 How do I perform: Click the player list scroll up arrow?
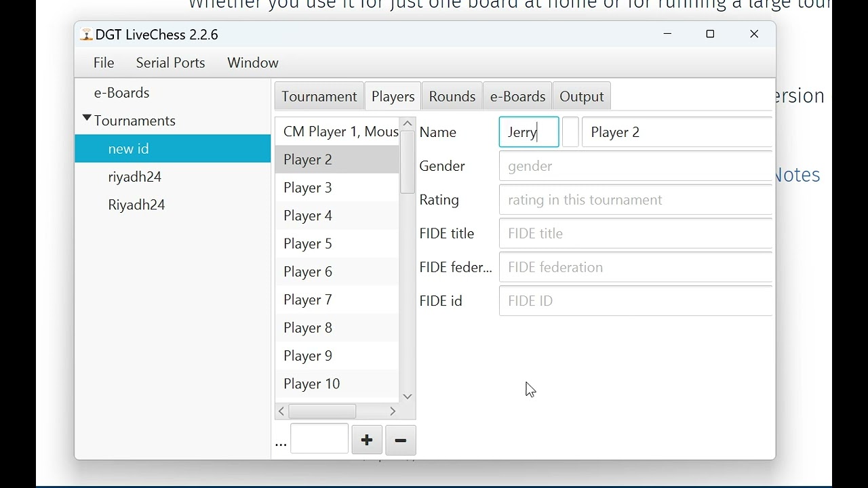point(408,123)
